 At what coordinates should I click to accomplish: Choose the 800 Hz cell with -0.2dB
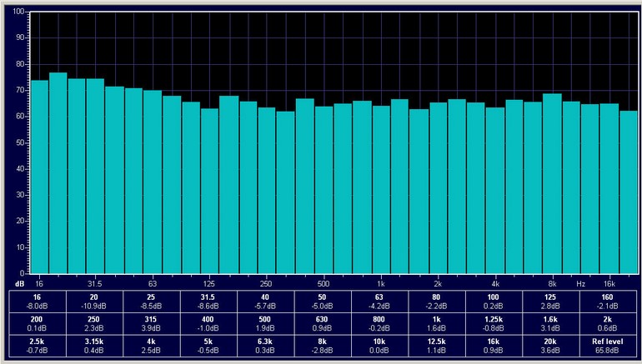click(x=379, y=323)
